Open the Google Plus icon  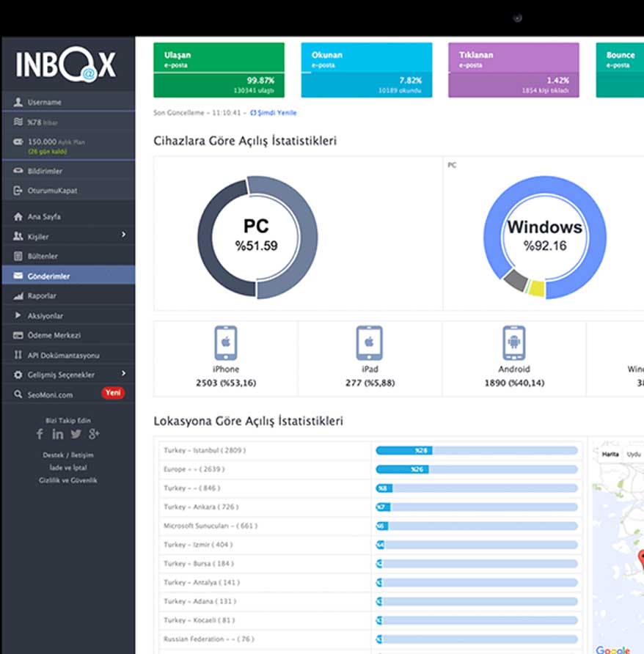point(94,434)
